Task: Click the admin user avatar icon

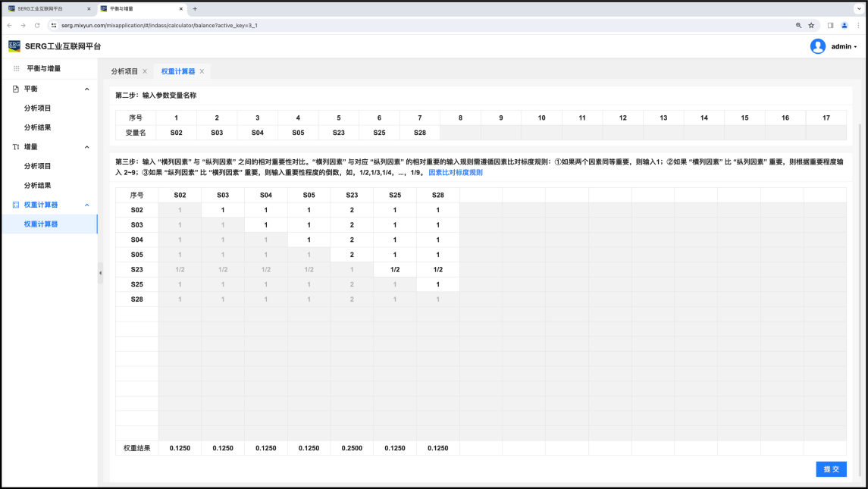Action: (x=817, y=46)
